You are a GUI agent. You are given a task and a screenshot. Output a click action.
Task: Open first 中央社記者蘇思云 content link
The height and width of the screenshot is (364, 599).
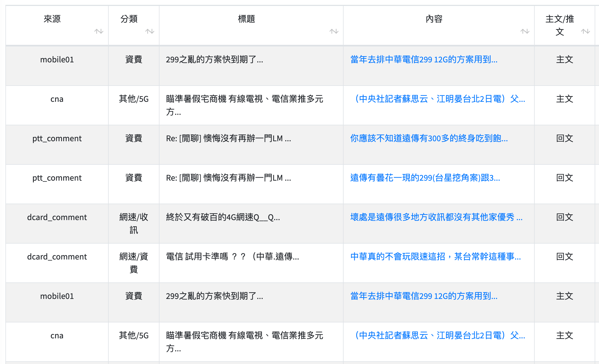click(x=438, y=99)
